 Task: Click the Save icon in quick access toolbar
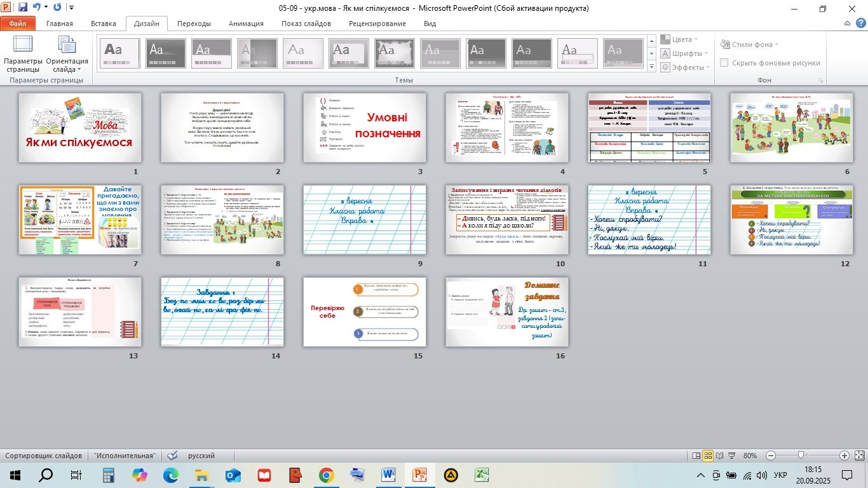[x=23, y=8]
